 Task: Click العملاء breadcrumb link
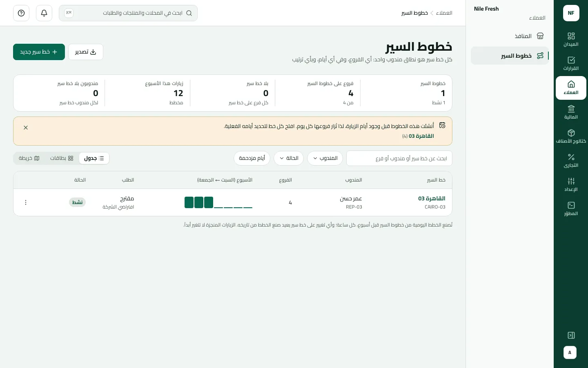click(444, 13)
